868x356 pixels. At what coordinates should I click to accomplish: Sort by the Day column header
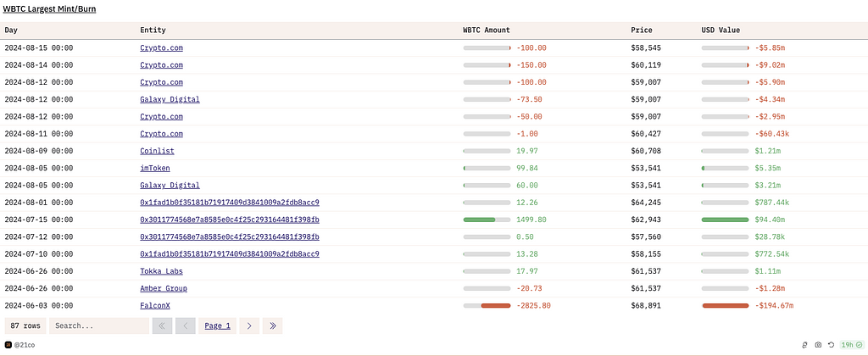click(11, 31)
